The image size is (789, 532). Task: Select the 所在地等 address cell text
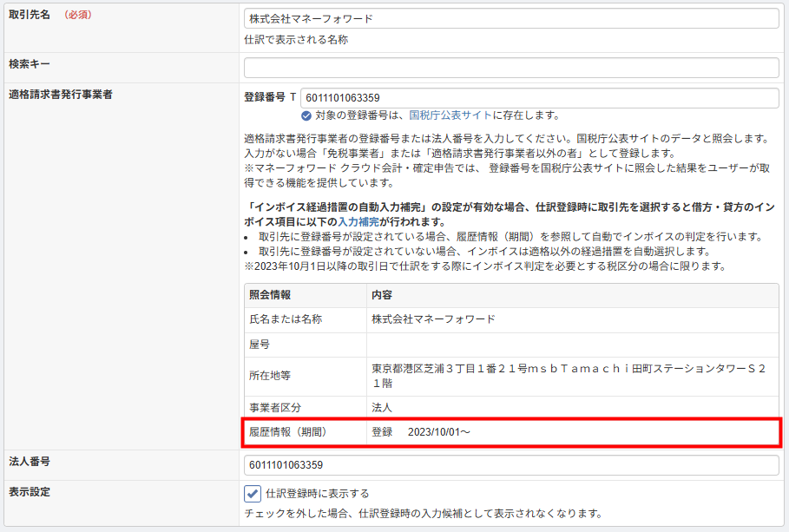(x=569, y=376)
